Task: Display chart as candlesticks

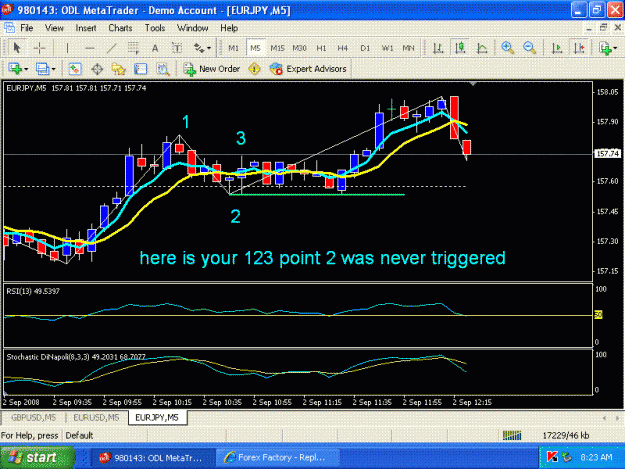Action: 460,48
